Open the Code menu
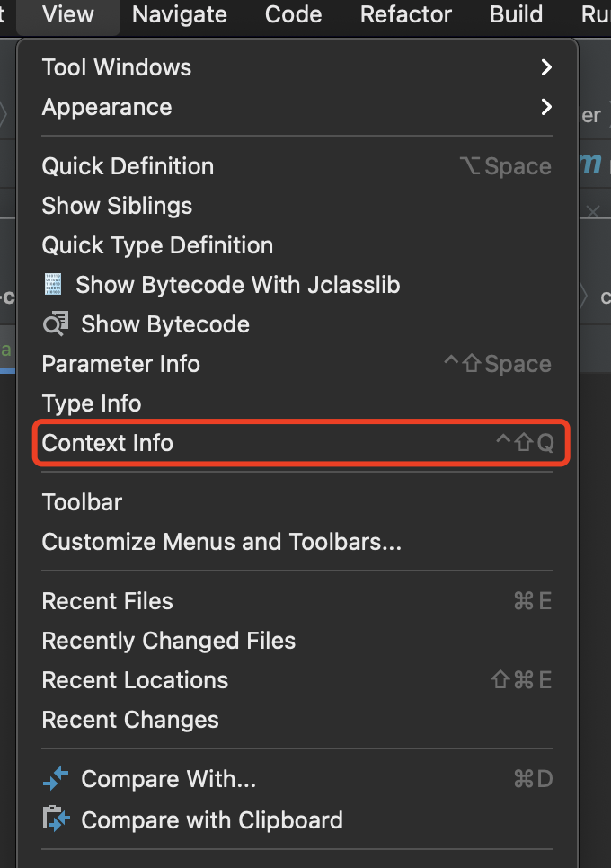611x868 pixels. (x=293, y=15)
